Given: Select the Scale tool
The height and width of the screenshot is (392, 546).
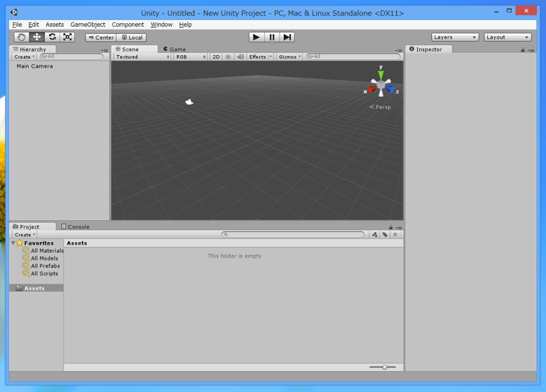Looking at the screenshot, I should (67, 37).
